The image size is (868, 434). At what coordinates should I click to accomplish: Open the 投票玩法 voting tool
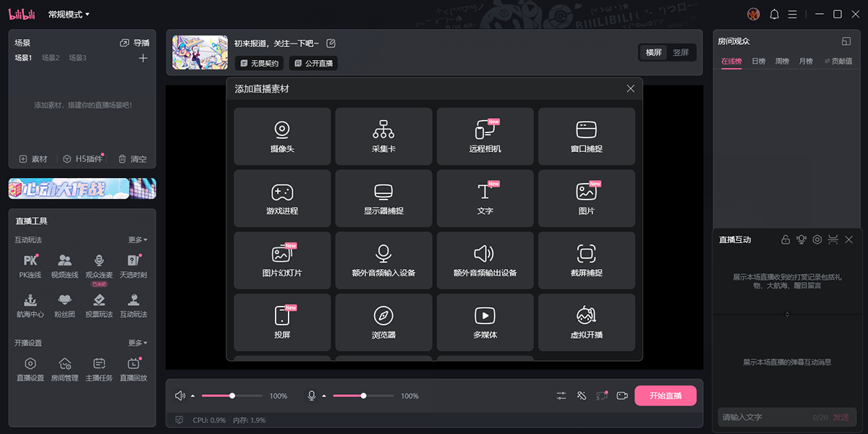[x=99, y=305]
